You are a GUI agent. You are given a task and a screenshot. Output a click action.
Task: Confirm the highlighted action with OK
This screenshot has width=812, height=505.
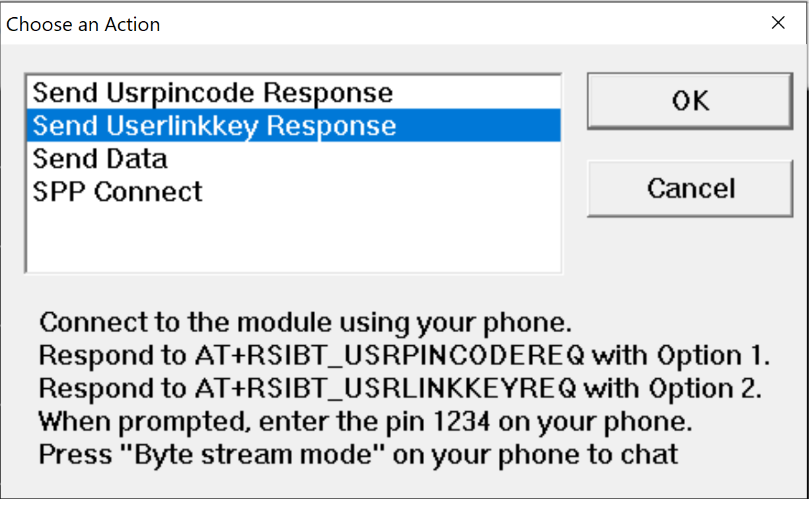pos(689,101)
